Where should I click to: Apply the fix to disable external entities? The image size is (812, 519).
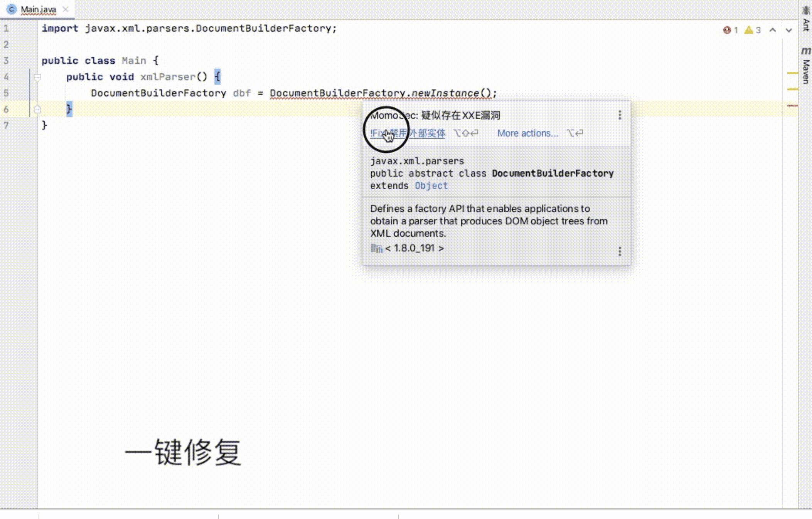click(x=408, y=133)
